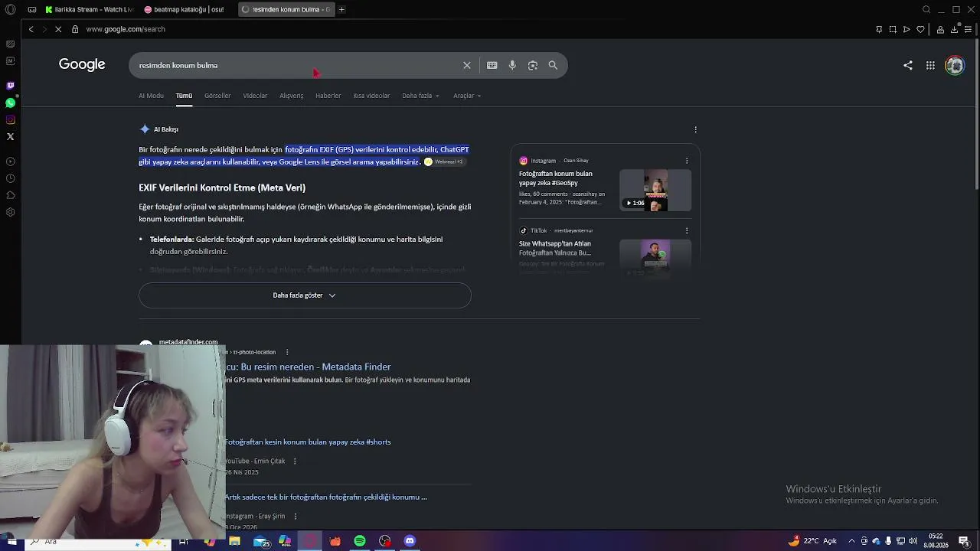The width and height of the screenshot is (980, 551).
Task: Expand AI overview with Daha fazla göster
Action: (x=305, y=295)
